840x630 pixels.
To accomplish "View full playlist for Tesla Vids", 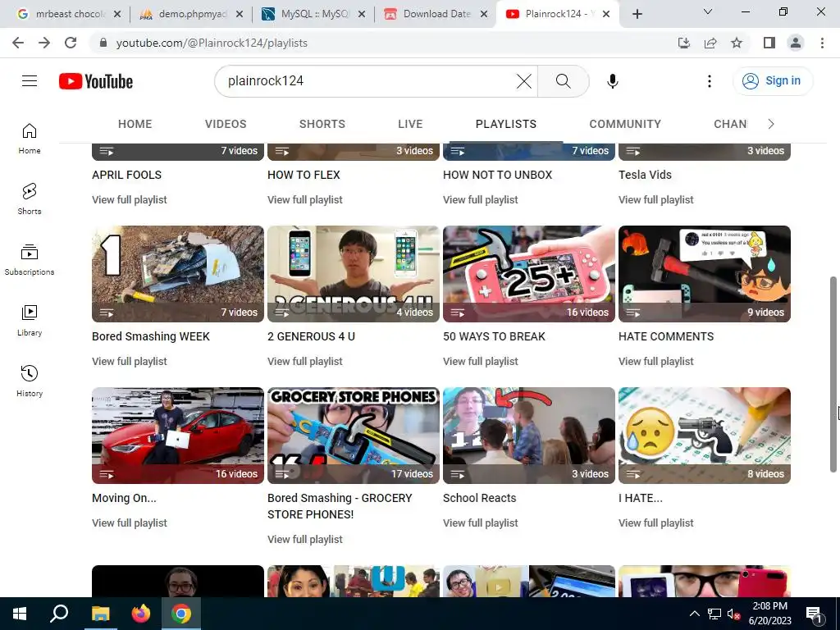I will coord(655,199).
